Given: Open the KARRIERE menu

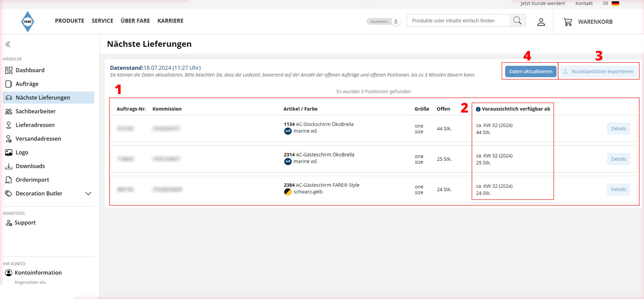Looking at the screenshot, I should click(170, 21).
